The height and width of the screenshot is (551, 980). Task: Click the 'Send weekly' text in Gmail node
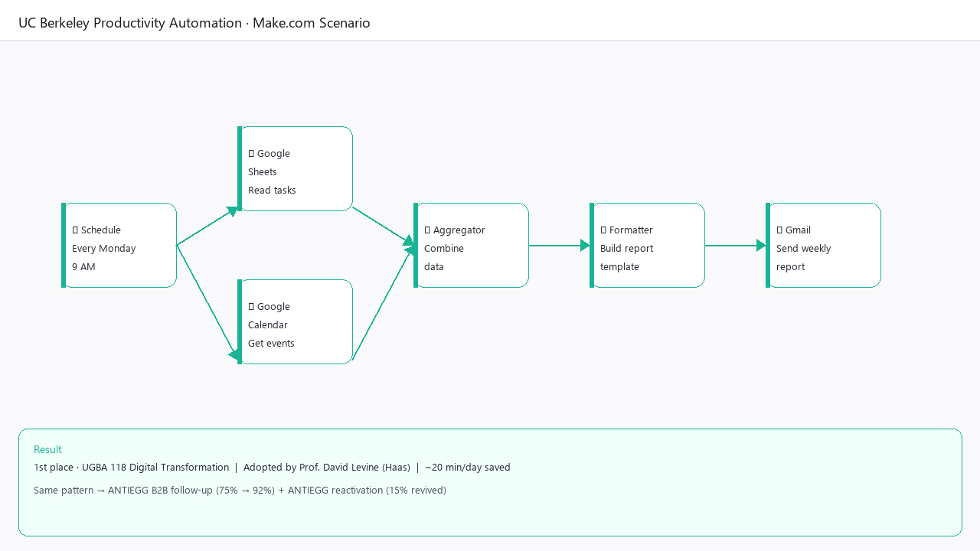[x=804, y=249]
